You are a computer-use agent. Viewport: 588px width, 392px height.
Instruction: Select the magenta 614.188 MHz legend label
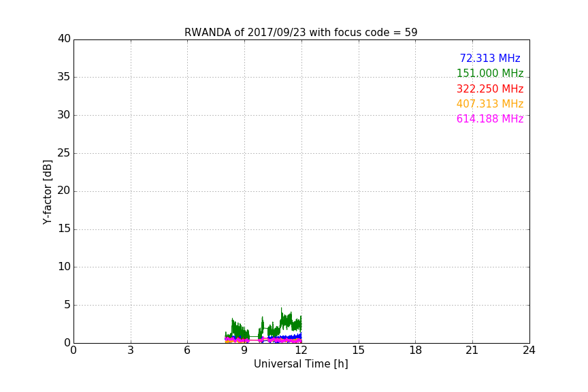point(490,118)
